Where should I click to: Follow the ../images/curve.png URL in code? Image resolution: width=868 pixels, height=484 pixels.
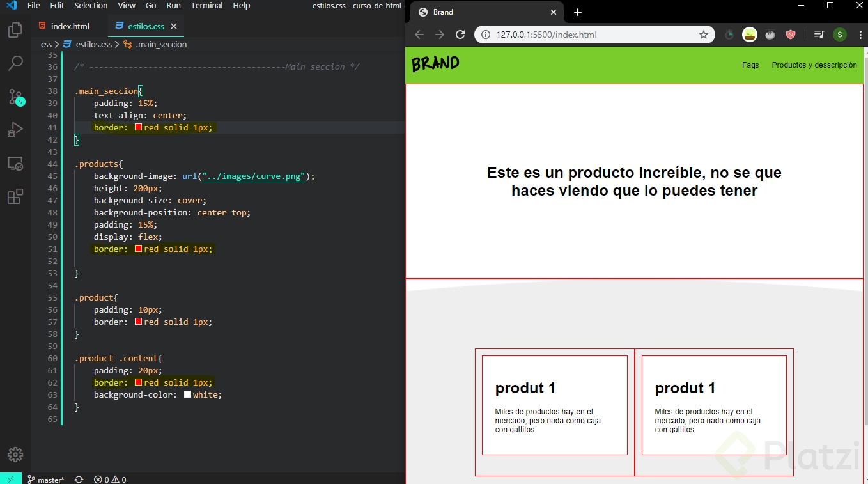click(254, 176)
